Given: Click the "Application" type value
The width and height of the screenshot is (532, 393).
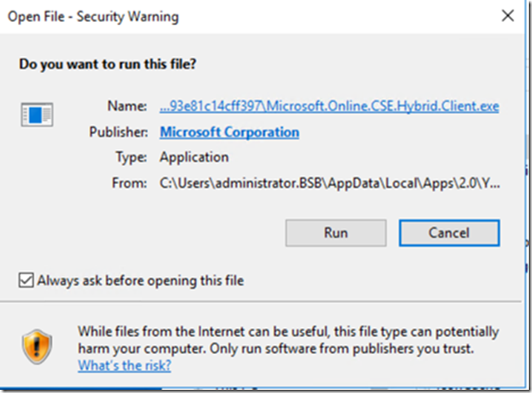Looking at the screenshot, I should (194, 157).
